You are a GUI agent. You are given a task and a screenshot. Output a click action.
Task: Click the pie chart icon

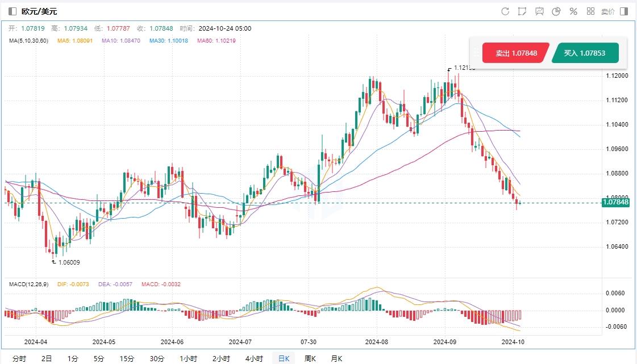[556, 11]
